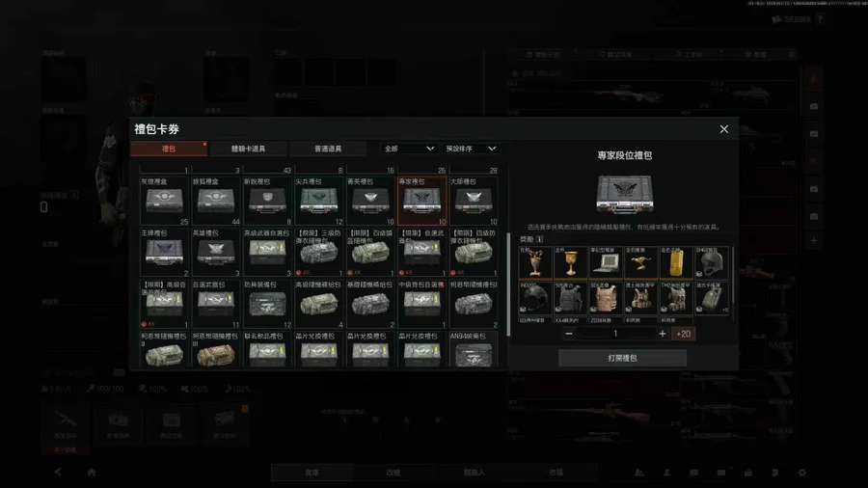Select the laptop reward item

pyautogui.click(x=605, y=263)
